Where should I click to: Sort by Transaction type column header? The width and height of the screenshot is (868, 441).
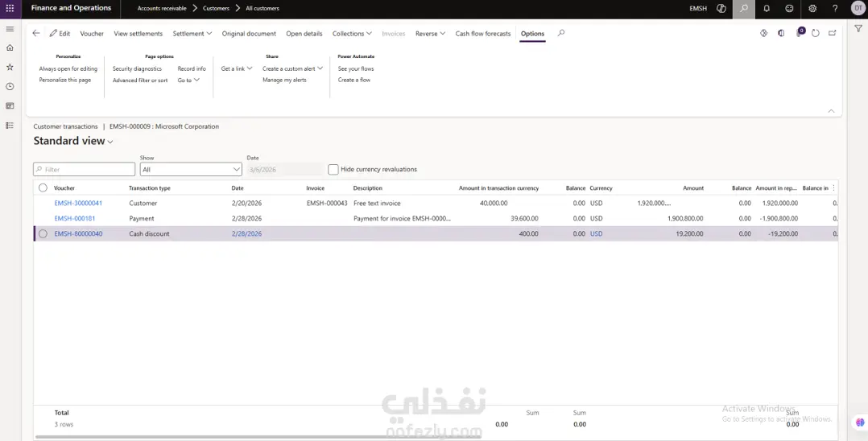[150, 188]
